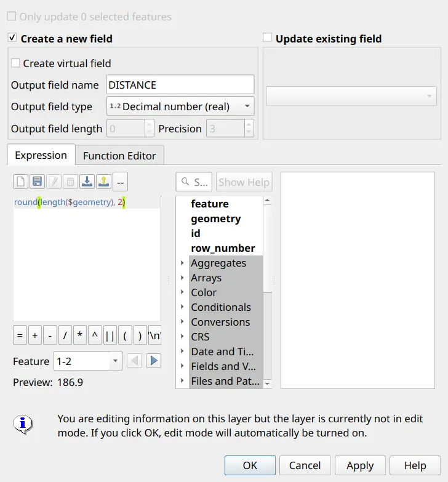This screenshot has width=448, height=482.
Task: Insert a closing parenthesis
Action: coord(140,335)
